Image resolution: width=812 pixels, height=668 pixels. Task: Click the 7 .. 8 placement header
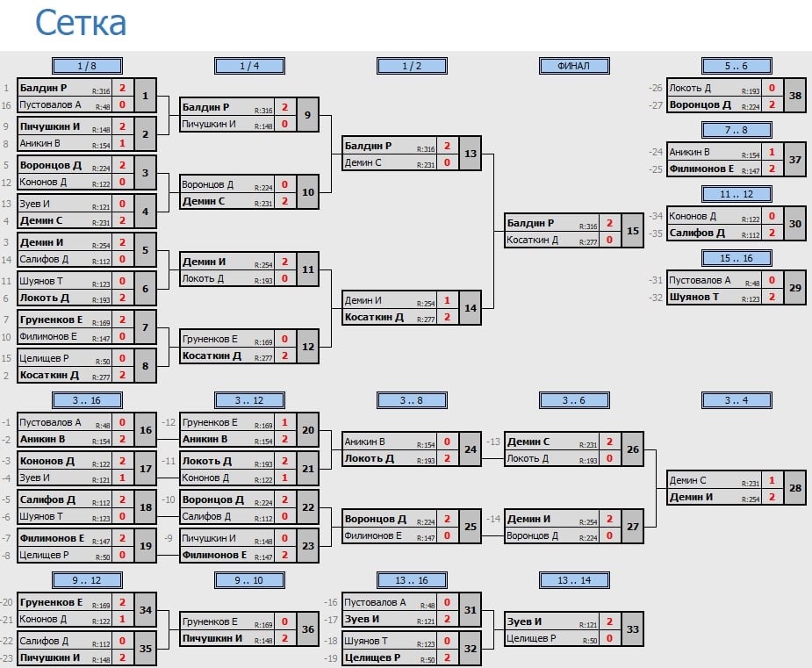[737, 130]
